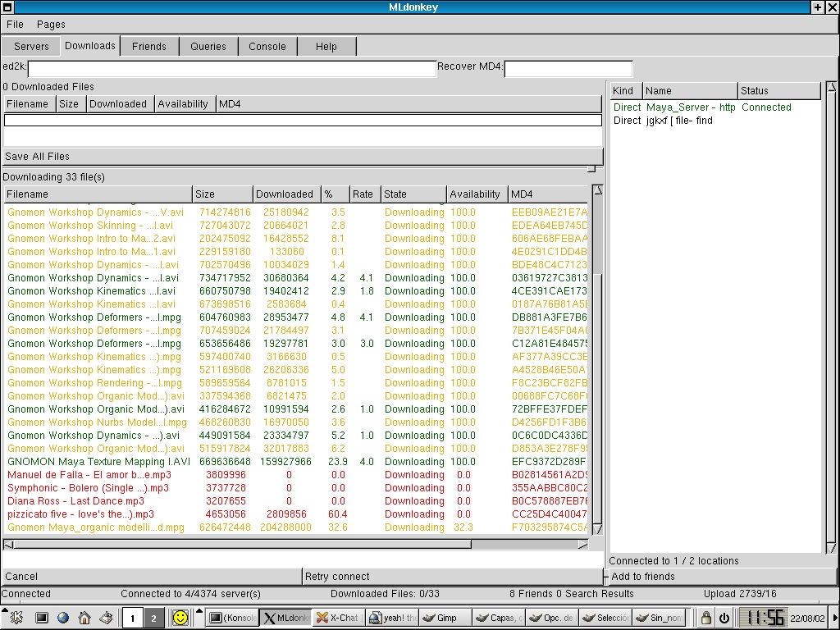Select Symphonic - Bolero mp3 row
The height and width of the screenshot is (630, 840).
pos(297,488)
